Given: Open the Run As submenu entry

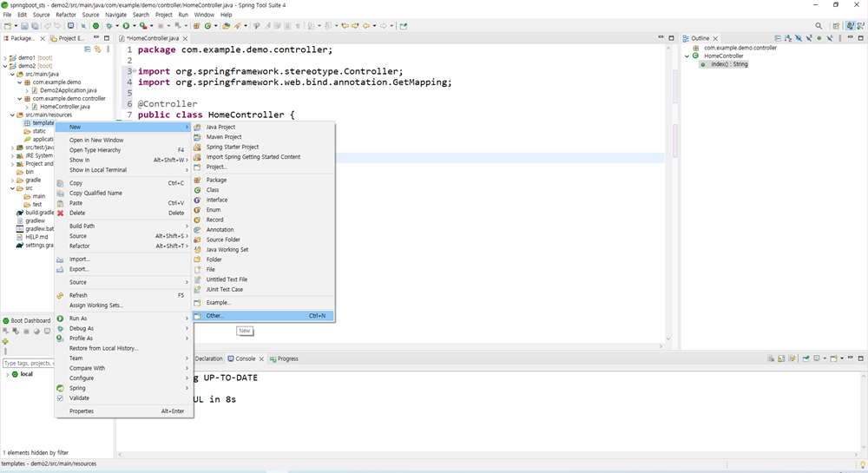Looking at the screenshot, I should [123, 319].
